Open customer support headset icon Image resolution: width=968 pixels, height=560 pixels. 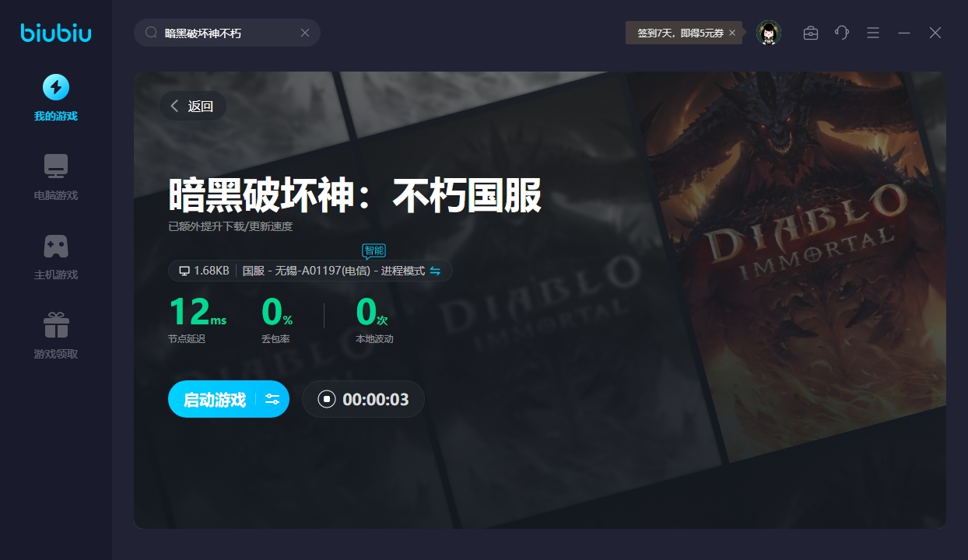[x=842, y=33]
